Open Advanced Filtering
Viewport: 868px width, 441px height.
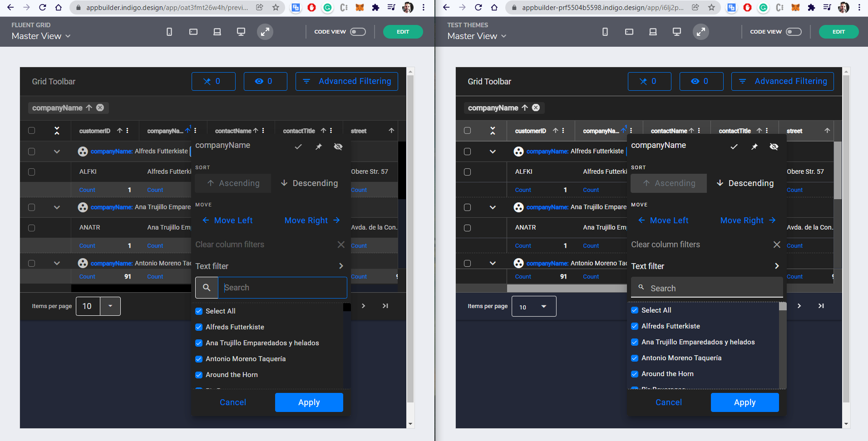point(346,81)
